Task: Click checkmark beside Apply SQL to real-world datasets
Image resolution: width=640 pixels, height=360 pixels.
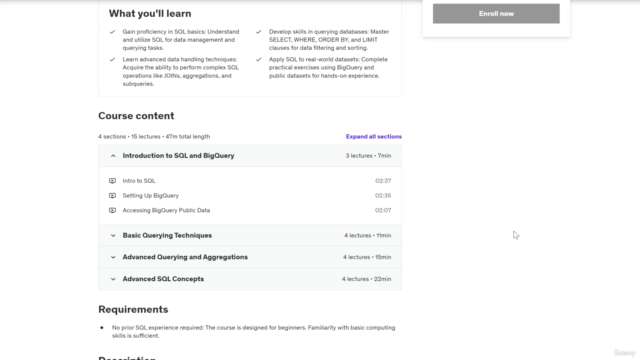Action: click(x=258, y=60)
